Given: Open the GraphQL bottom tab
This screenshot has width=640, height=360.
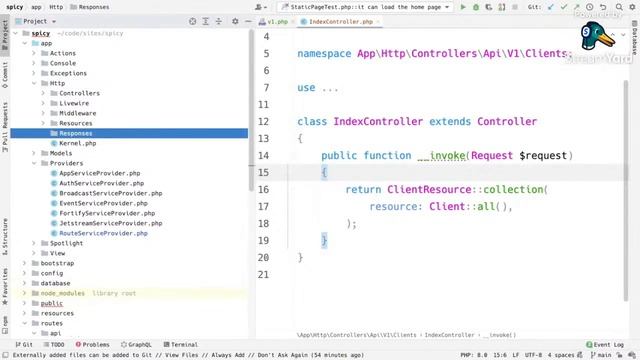Looking at the screenshot, I should point(136,344).
